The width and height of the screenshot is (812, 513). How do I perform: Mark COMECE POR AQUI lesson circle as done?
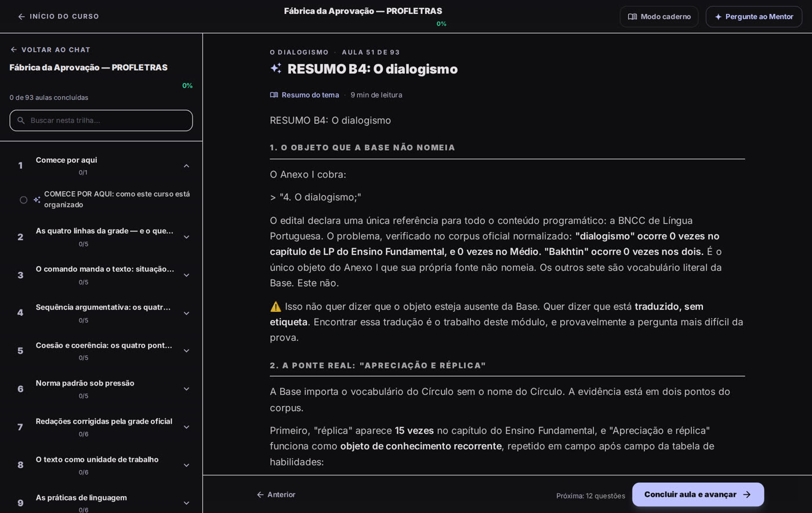tap(24, 200)
